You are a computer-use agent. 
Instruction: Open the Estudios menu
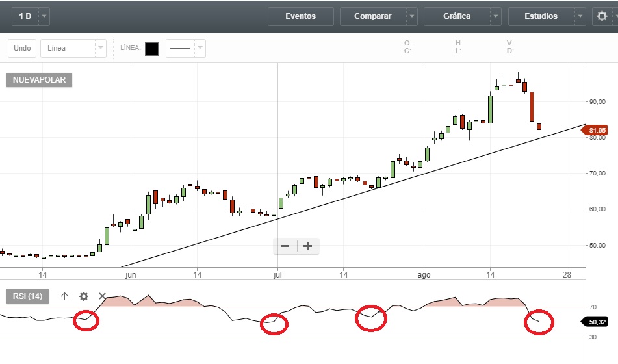pyautogui.click(x=541, y=16)
